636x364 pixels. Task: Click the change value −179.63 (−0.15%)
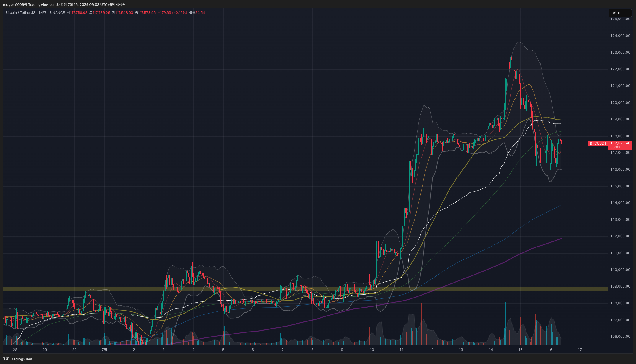[172, 13]
